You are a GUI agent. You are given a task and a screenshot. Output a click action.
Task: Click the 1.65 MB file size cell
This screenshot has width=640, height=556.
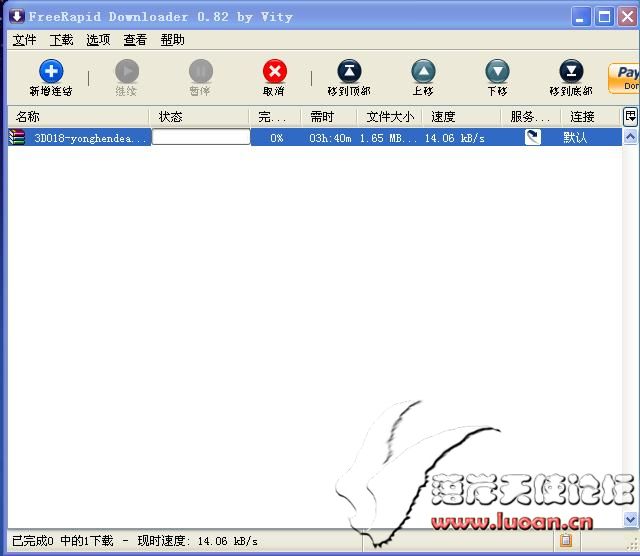[x=388, y=138]
